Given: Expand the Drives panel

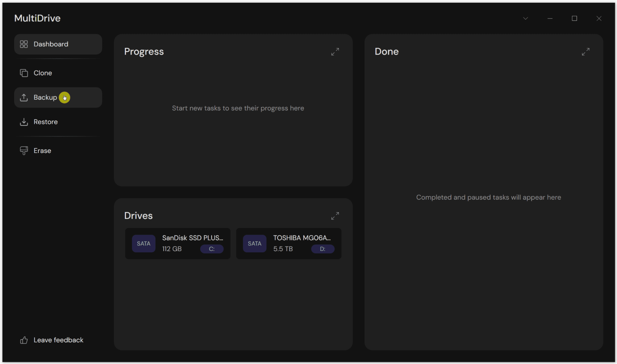Looking at the screenshot, I should click(335, 216).
